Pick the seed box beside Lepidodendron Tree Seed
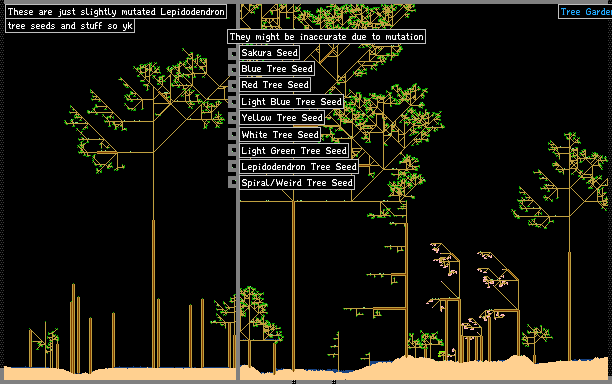The image size is (612, 384). point(233,166)
